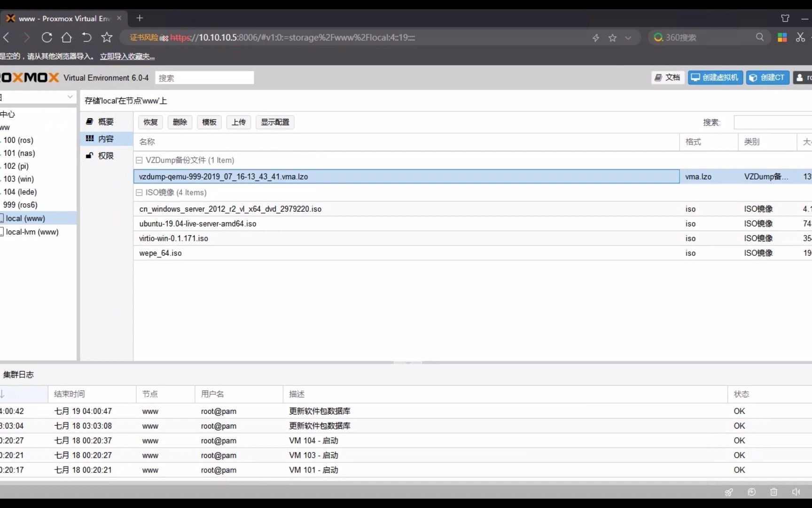
Task: Switch to the www - Proxmox browser tab
Action: [61, 18]
